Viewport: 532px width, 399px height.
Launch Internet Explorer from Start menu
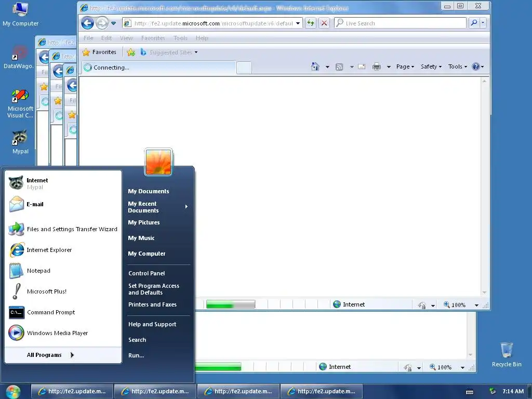(63, 250)
